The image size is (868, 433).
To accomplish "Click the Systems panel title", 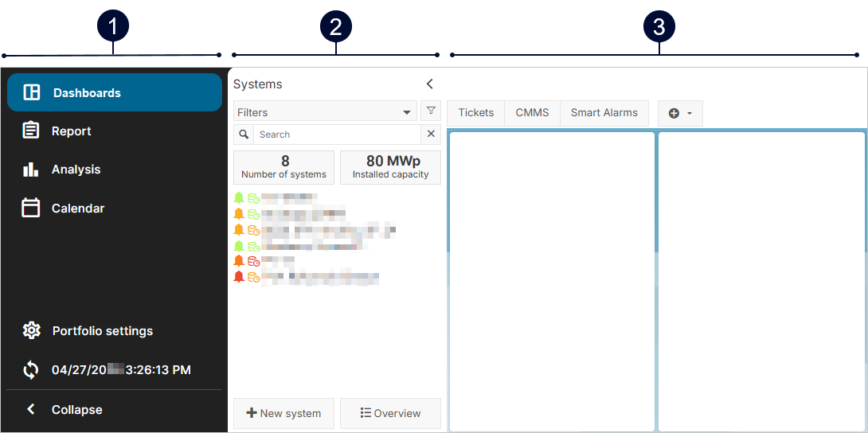I will [x=257, y=84].
